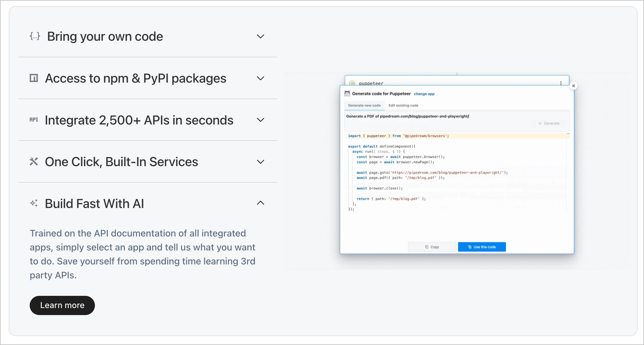The height and width of the screenshot is (345, 644).
Task: Click the One Click, Built-In Services heading
Action: 122,161
